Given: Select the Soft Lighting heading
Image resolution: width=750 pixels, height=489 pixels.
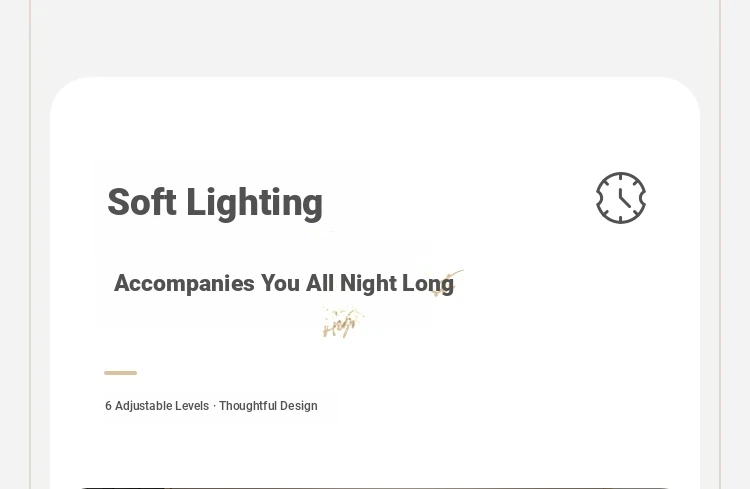Looking at the screenshot, I should [215, 202].
